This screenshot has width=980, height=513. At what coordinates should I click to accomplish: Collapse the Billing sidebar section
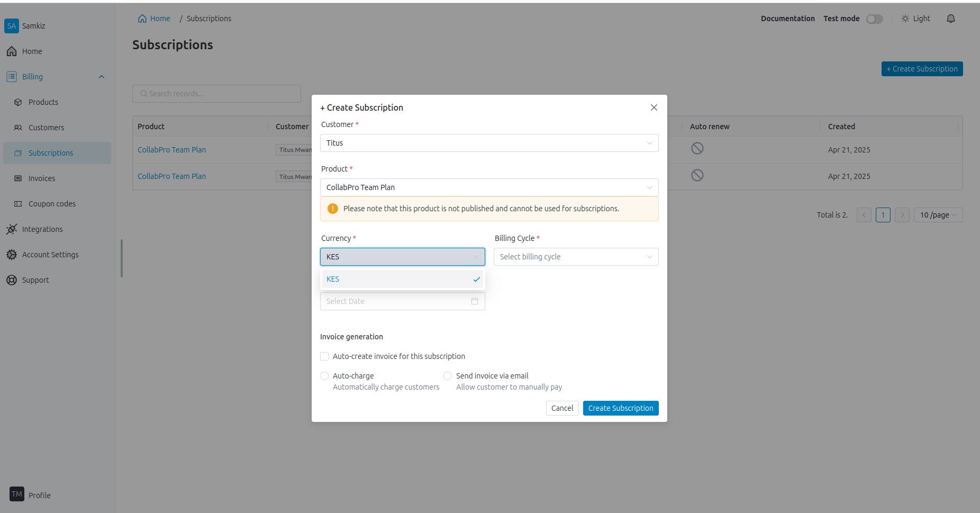point(101,77)
